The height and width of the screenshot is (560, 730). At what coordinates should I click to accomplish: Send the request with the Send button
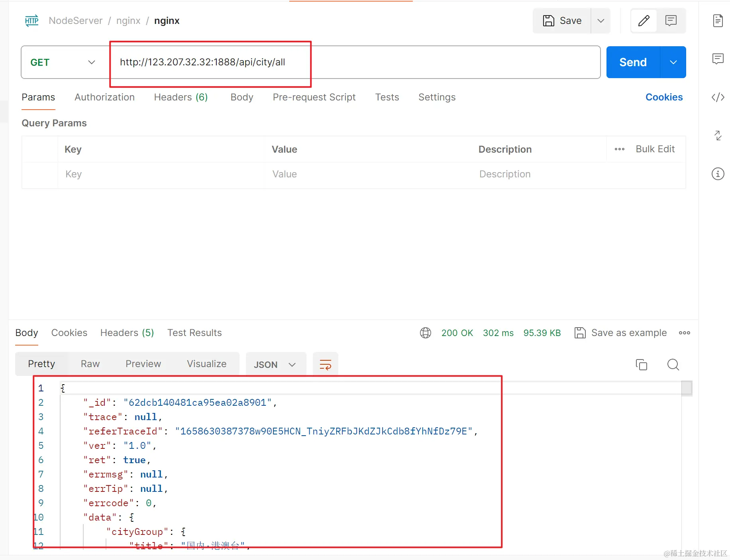click(x=633, y=62)
